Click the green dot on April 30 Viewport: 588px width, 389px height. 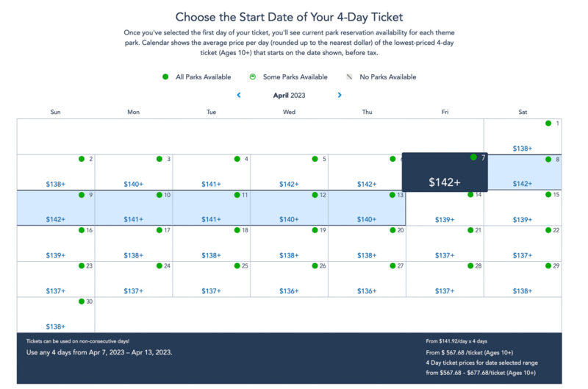click(x=82, y=301)
